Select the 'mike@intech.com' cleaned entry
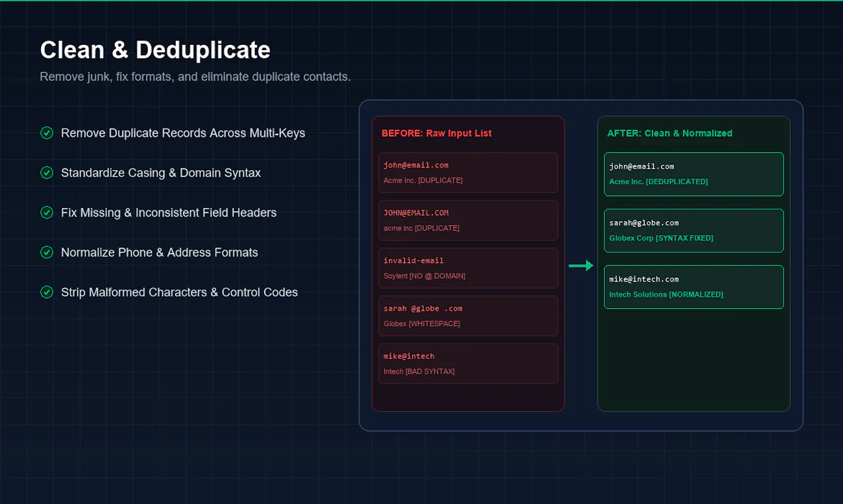 tap(644, 279)
